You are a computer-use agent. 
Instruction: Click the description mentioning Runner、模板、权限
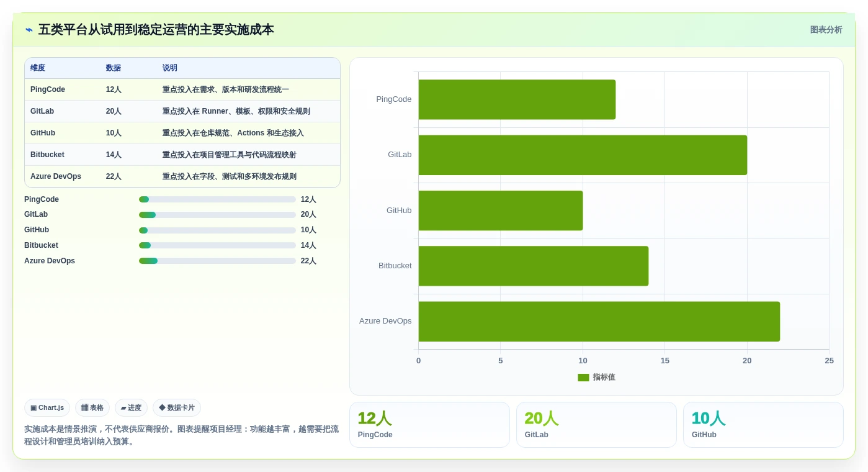(x=236, y=111)
